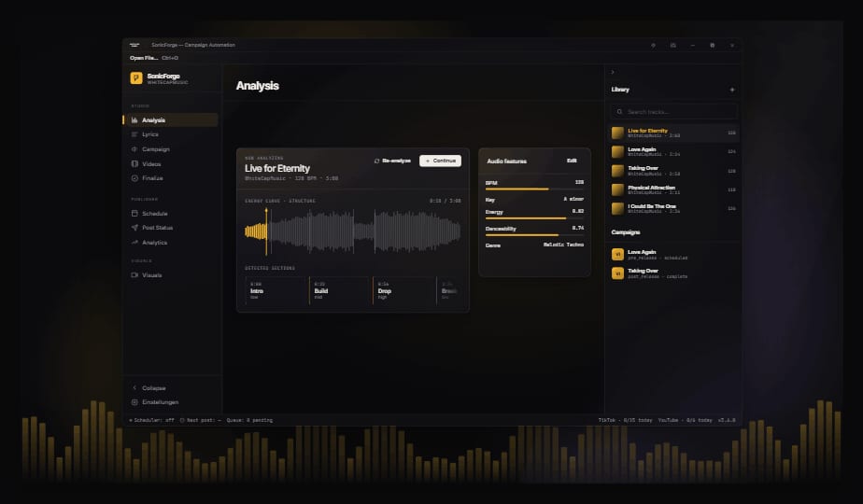This screenshot has height=504, width=863.
Task: Click the A minor key value
Action: 573,199
